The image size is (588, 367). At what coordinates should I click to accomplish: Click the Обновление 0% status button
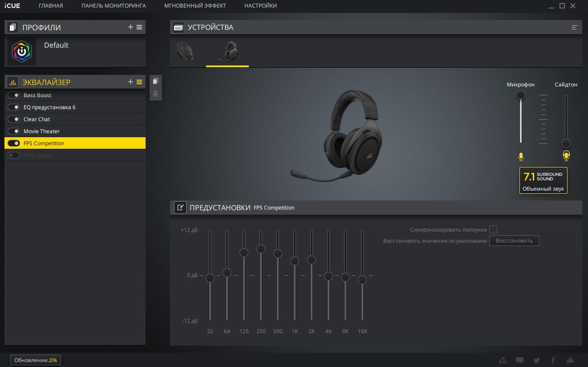coord(36,360)
